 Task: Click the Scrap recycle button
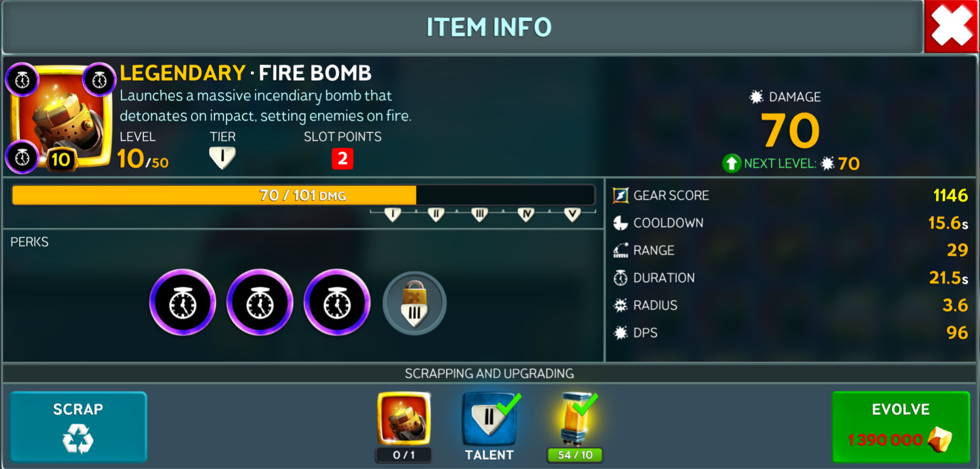[x=78, y=426]
